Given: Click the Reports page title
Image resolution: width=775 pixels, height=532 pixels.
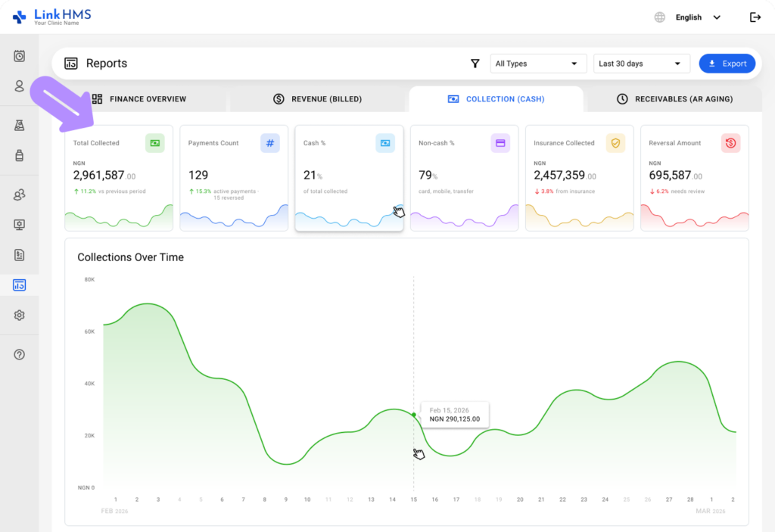Looking at the screenshot, I should point(106,64).
